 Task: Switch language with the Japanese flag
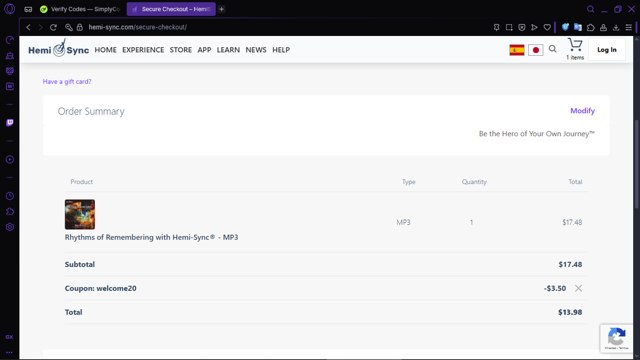click(536, 50)
